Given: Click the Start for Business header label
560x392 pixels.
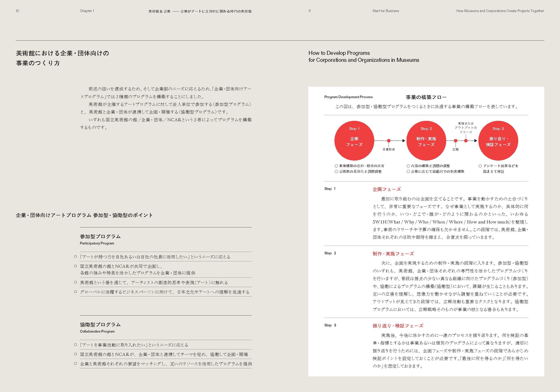Looking at the screenshot, I should pyautogui.click(x=386, y=11).
